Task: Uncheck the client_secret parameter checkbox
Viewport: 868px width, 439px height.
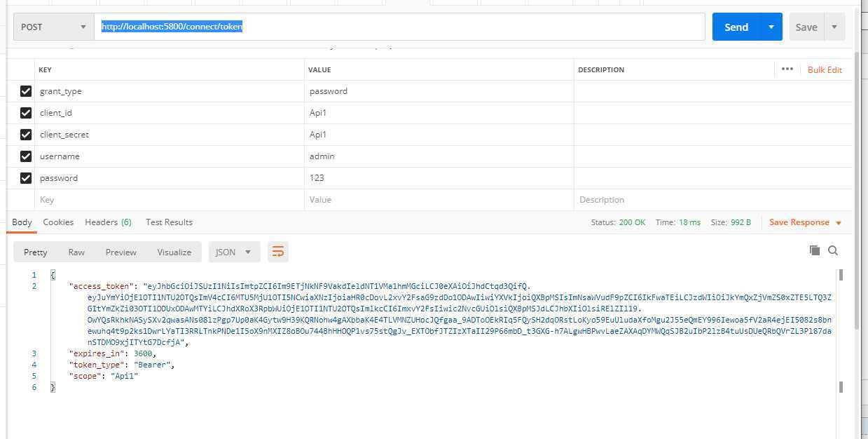Action: pyautogui.click(x=26, y=135)
